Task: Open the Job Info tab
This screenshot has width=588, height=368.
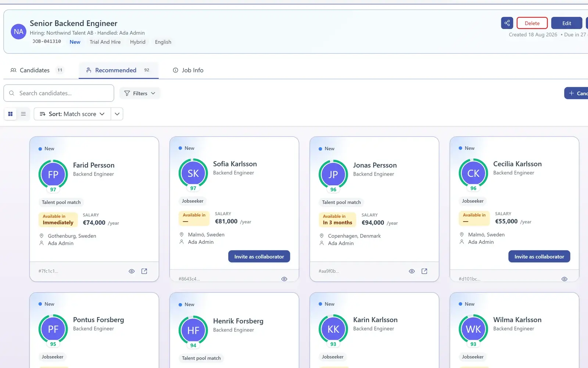Action: point(188,70)
